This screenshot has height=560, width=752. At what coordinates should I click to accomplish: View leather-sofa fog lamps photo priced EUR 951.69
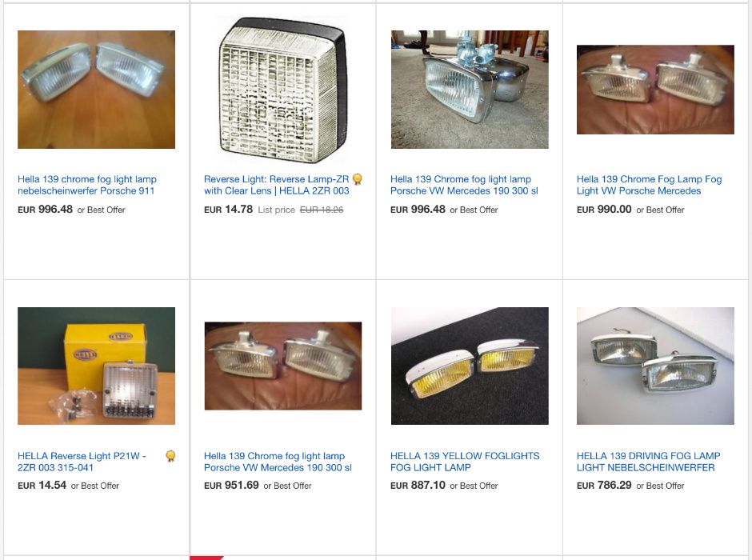[283, 366]
